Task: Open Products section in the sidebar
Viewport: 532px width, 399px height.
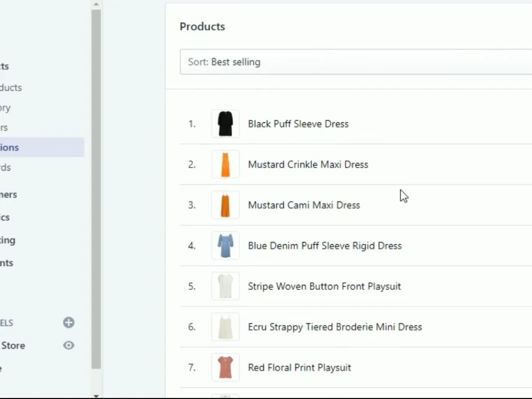Action: click(4, 66)
